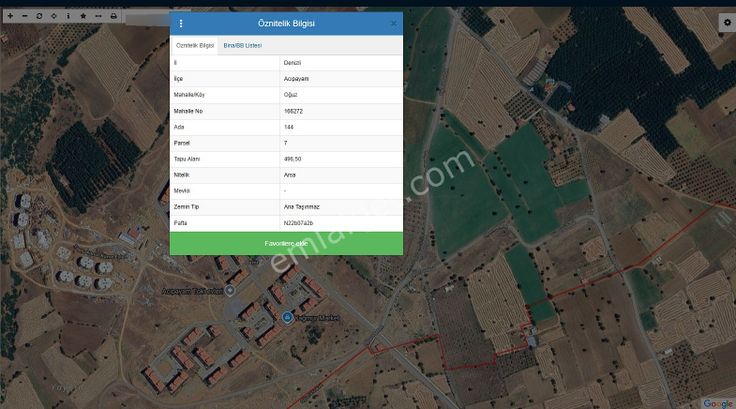Open the three-dot menu in Öznitelik Bilgisi

click(x=181, y=23)
